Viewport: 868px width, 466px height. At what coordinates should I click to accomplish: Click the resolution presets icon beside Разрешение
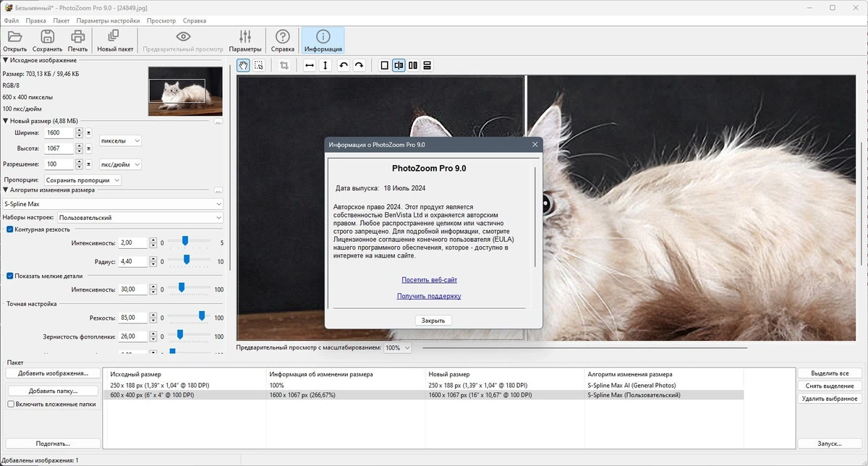(x=89, y=164)
